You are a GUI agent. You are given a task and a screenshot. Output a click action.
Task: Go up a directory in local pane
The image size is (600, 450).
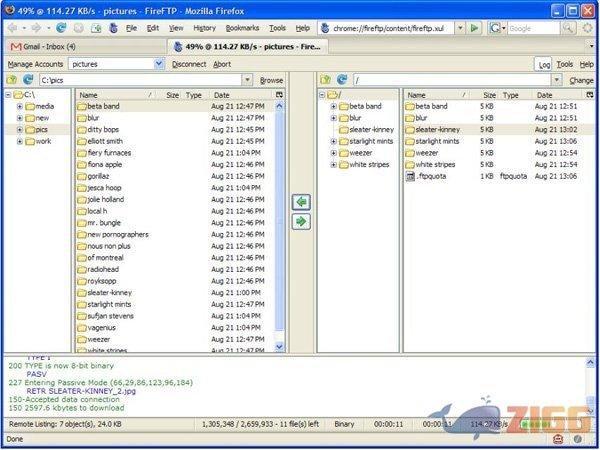pos(12,80)
